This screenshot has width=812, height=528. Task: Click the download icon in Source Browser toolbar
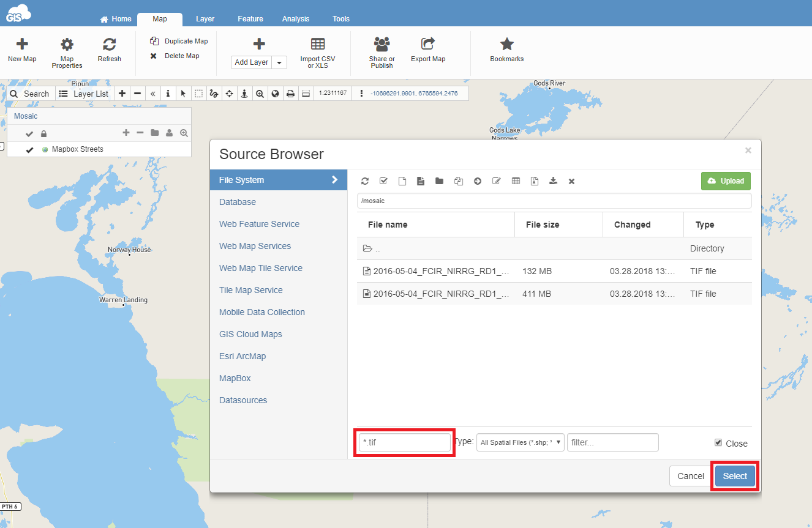553,181
